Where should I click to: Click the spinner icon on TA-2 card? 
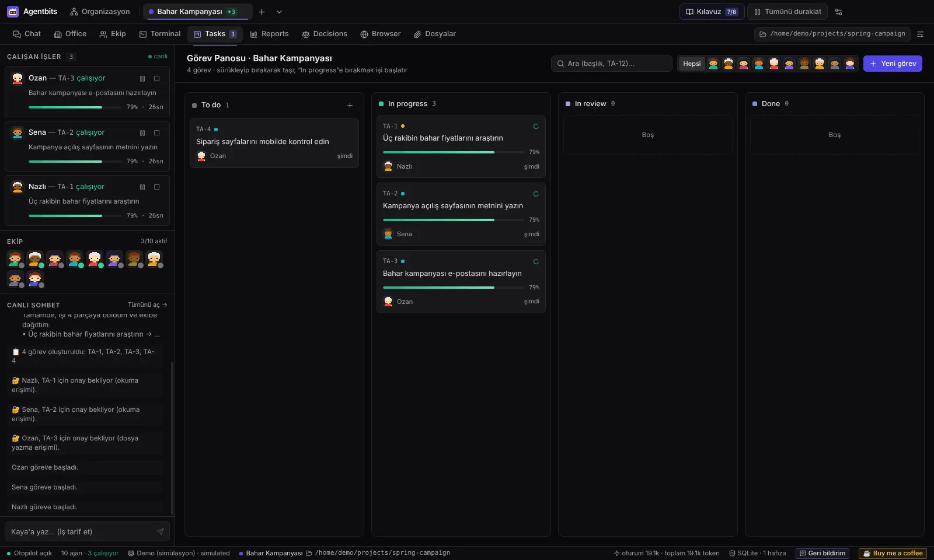536,194
